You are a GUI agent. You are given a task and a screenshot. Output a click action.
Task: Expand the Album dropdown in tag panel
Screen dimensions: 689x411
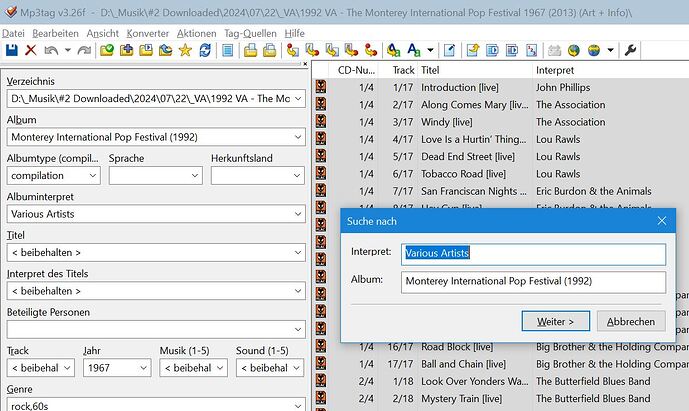pos(298,137)
